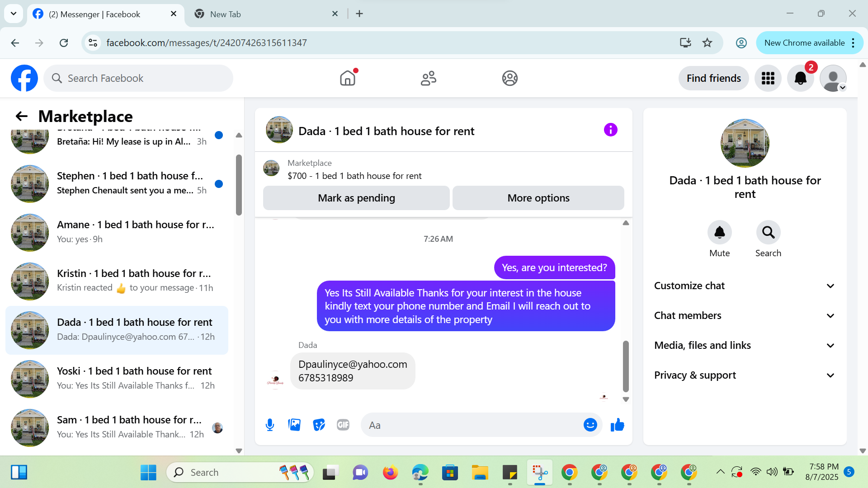View site information icon in address bar
The image size is (868, 488).
coord(93,43)
